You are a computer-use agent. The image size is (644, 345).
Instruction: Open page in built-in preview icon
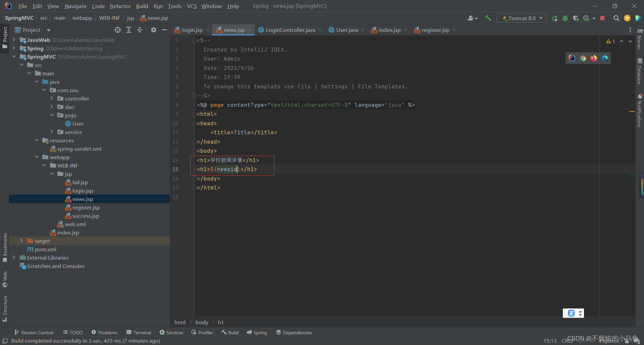click(x=572, y=58)
